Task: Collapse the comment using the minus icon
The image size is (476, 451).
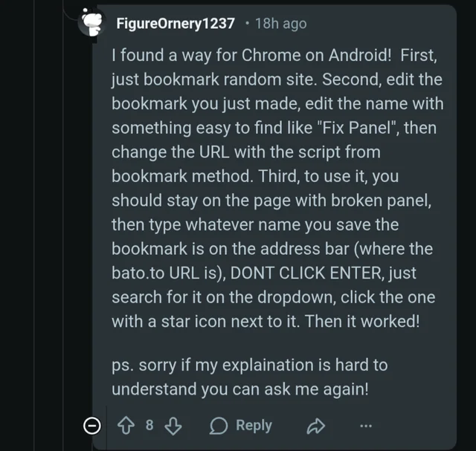Action: point(91,426)
